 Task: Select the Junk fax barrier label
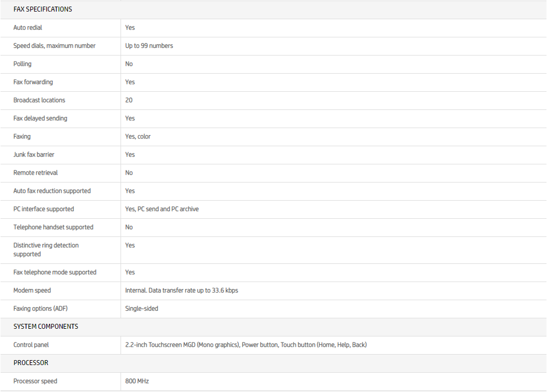[34, 154]
